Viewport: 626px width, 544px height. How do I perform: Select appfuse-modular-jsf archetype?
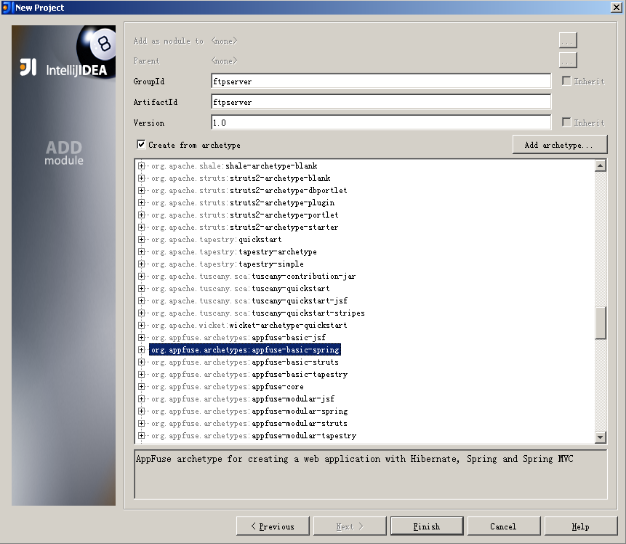pos(243,399)
